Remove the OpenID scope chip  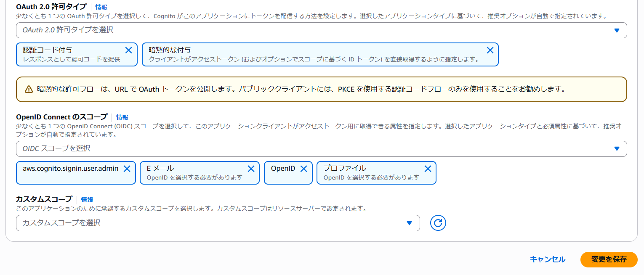(303, 169)
